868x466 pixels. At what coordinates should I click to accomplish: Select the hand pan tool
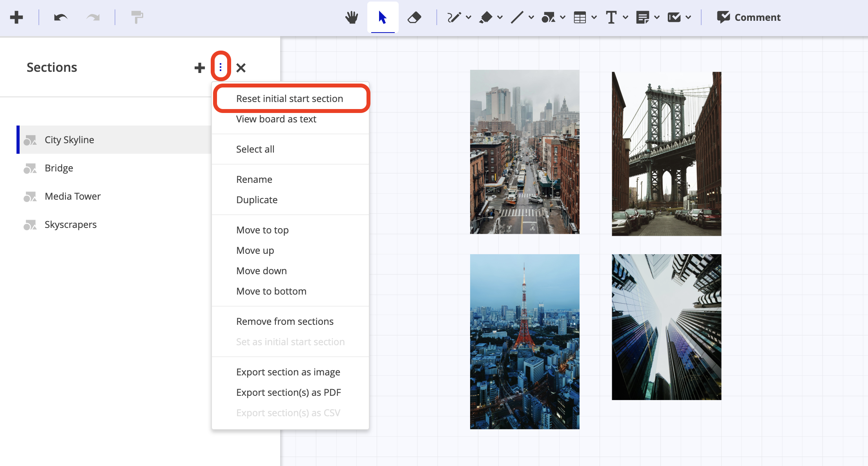(352, 17)
